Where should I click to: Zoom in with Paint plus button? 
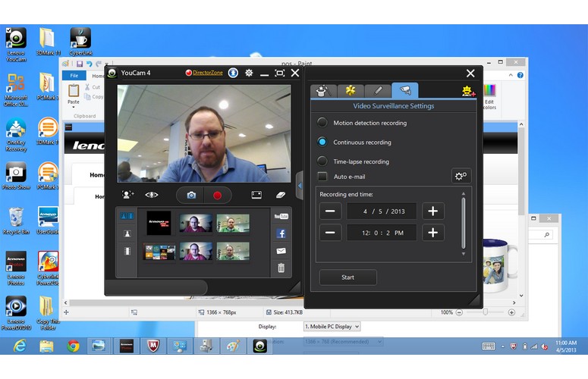pyautogui.click(x=511, y=312)
